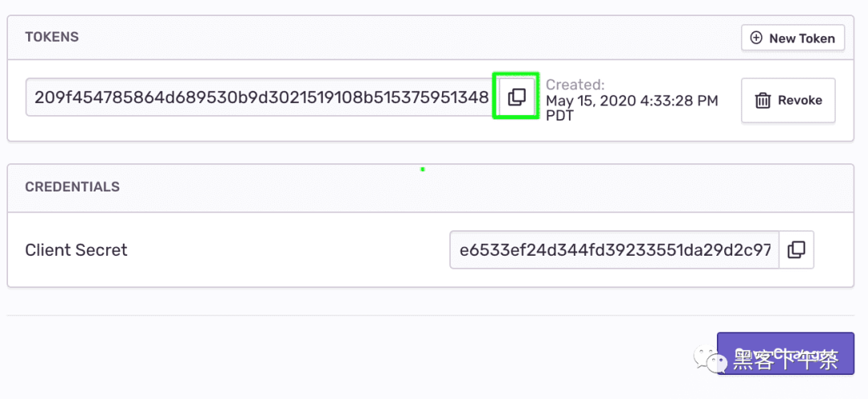This screenshot has width=868, height=399.
Task: Click the small green dot between panels
Action: pos(423,169)
